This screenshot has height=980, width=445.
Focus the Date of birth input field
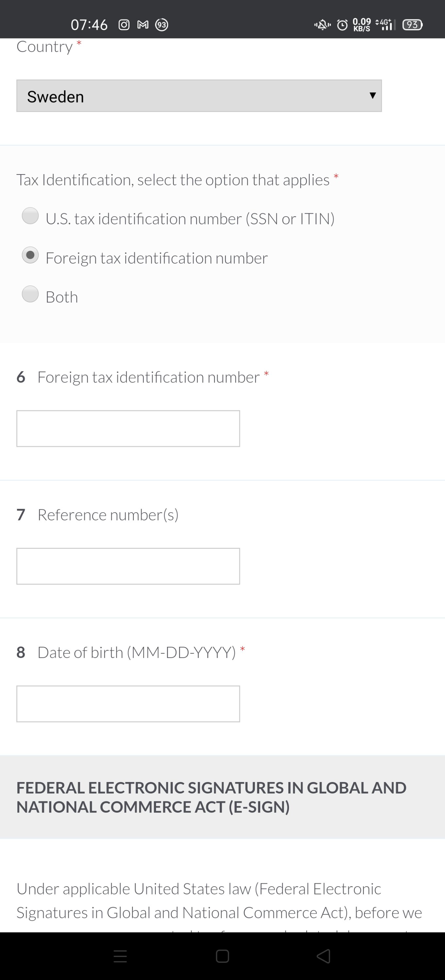click(x=128, y=704)
